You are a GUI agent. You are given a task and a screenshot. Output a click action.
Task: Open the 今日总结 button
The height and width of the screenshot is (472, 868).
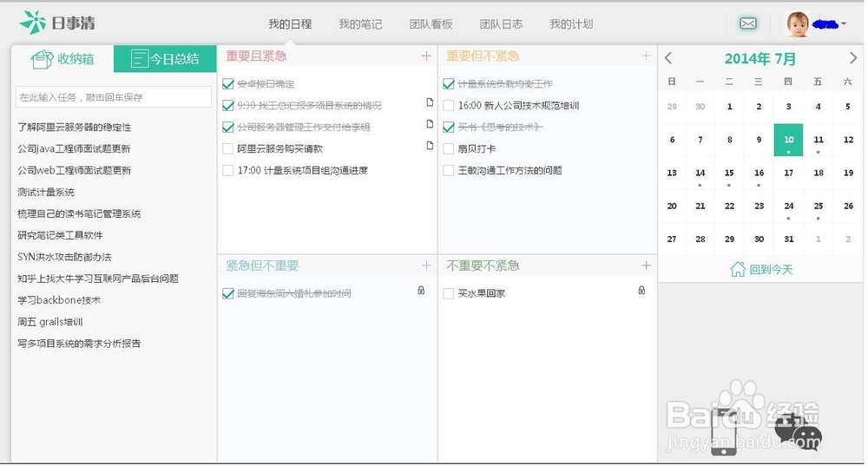(165, 59)
